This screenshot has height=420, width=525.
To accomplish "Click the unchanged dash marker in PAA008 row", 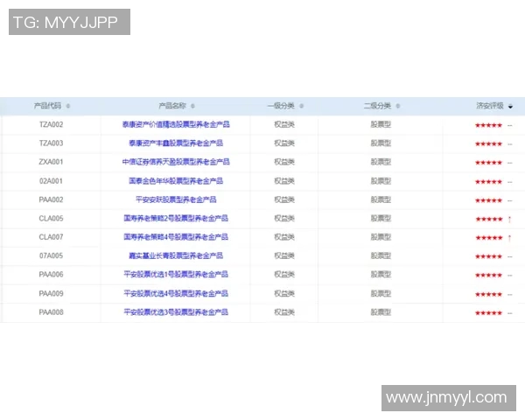I will coord(509,313).
